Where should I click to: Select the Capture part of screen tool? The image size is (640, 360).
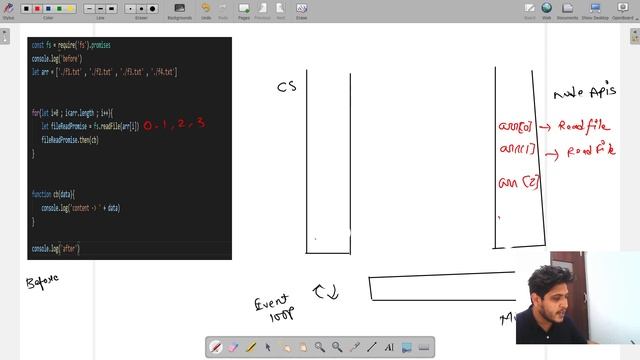pyautogui.click(x=407, y=347)
